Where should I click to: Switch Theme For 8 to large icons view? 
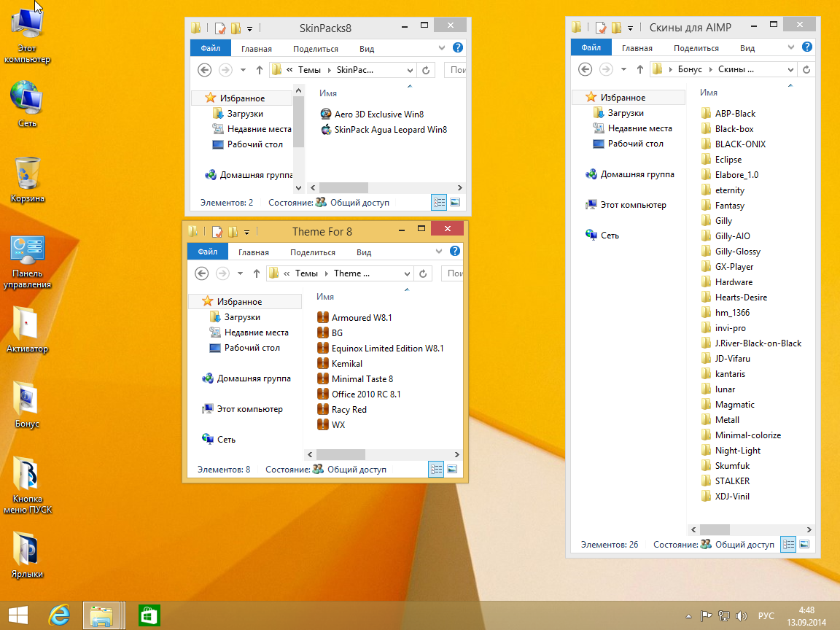pos(452,470)
